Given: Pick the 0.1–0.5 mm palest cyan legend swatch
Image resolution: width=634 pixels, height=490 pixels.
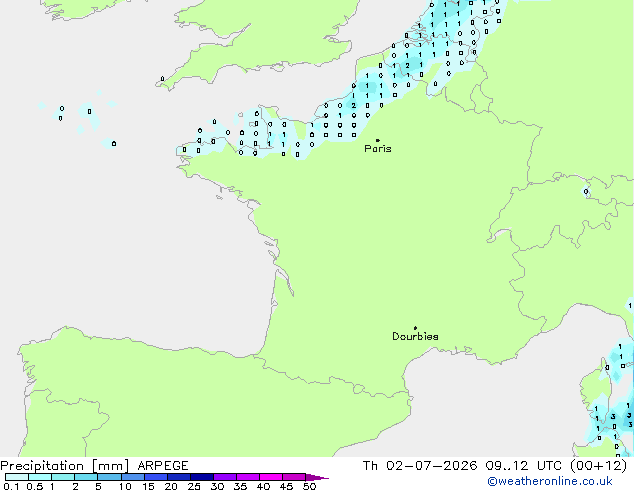Looking at the screenshot, I should tap(17, 477).
